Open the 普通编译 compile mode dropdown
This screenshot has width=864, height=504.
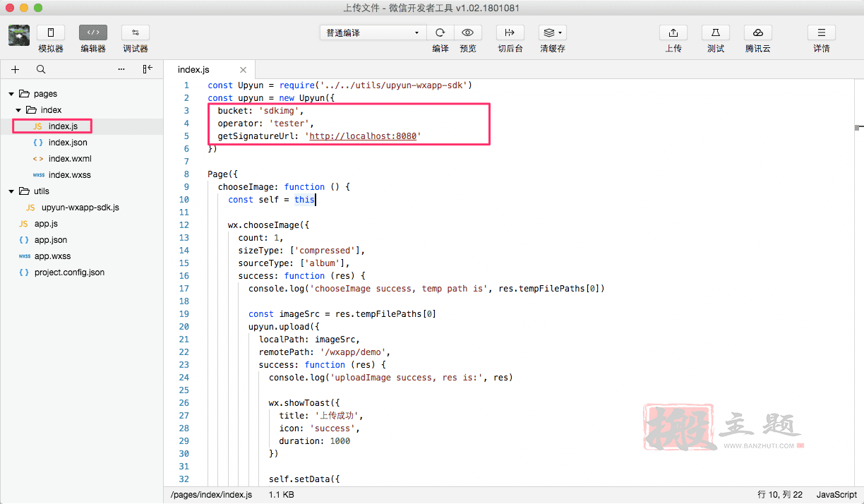pyautogui.click(x=372, y=32)
